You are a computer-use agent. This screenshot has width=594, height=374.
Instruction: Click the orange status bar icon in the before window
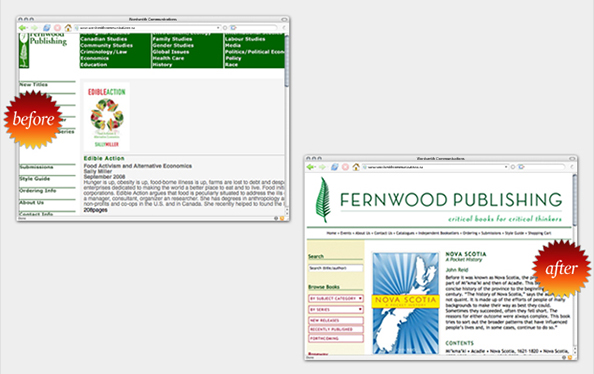point(282,218)
